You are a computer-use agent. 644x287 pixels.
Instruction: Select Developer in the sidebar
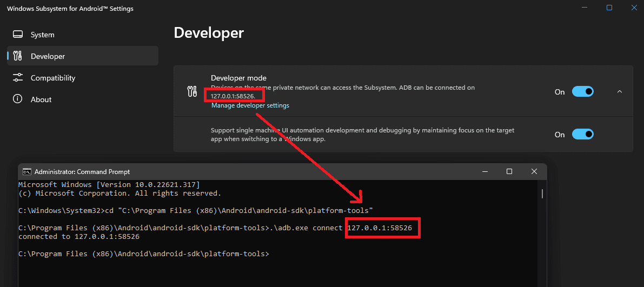pyautogui.click(x=83, y=56)
